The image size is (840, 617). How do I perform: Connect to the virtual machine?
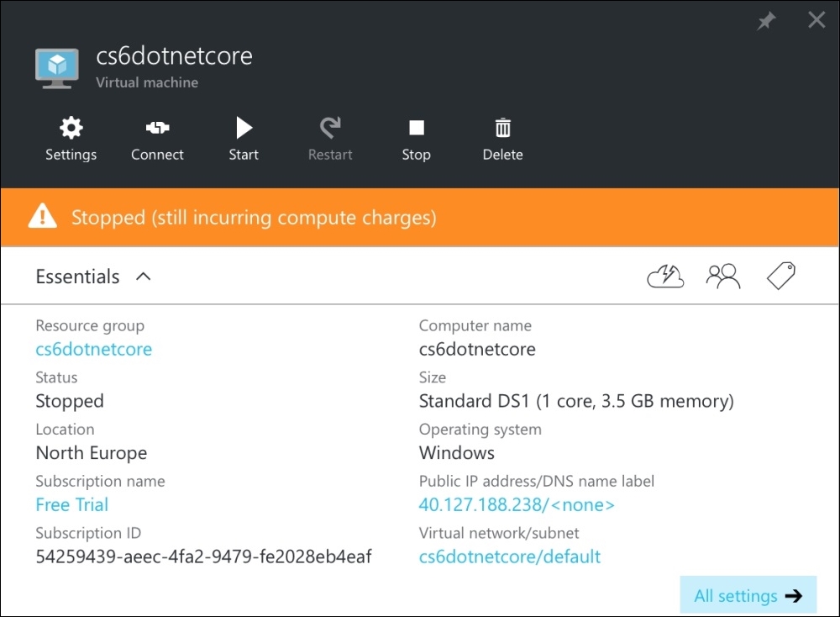[157, 139]
